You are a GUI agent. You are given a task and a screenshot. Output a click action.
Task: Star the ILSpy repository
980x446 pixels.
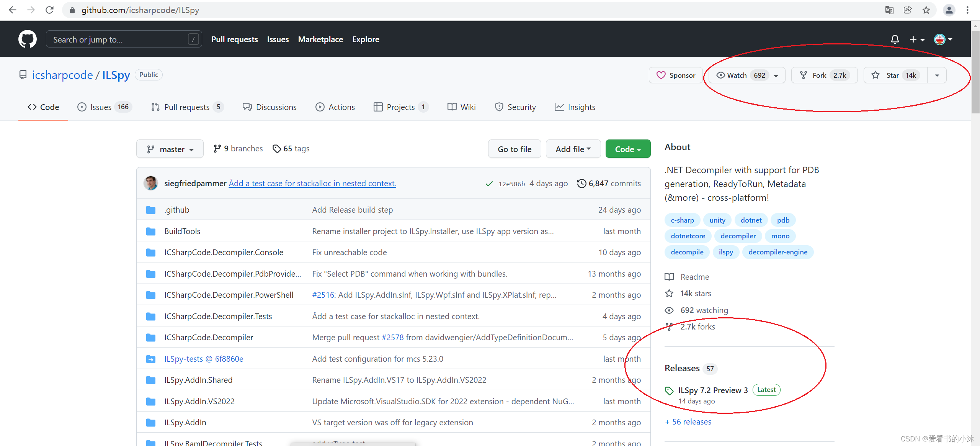[895, 75]
